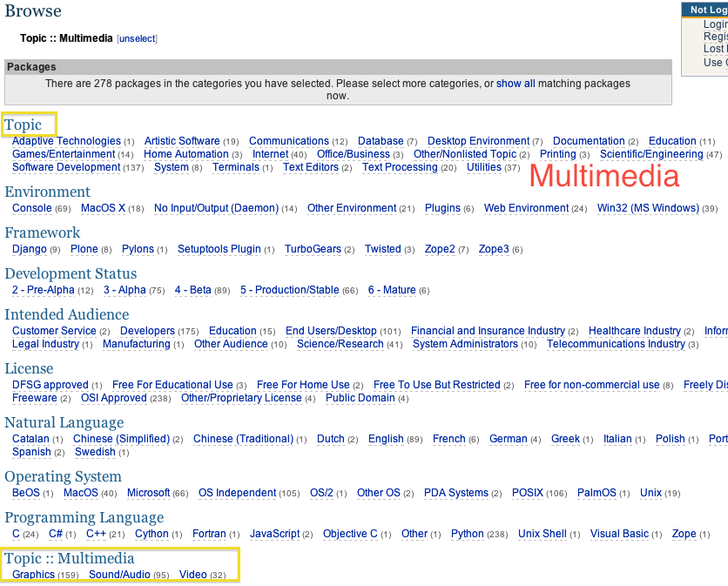Viewport: 728px width, 586px height.
Task: Select Zope2 framework
Action: (440, 249)
